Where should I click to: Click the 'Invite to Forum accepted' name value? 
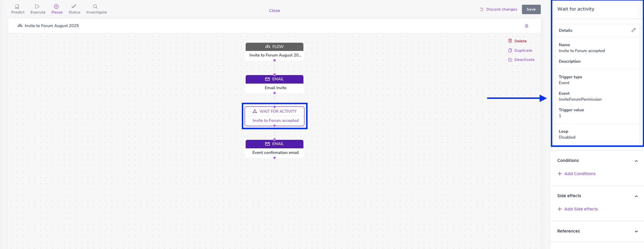582,51
